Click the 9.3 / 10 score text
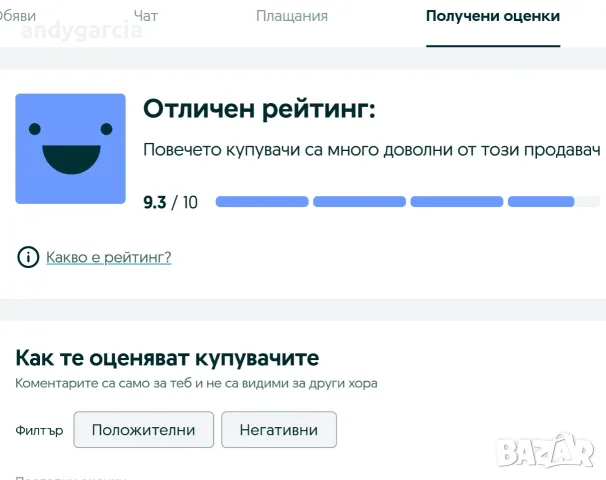Viewport: 606px width, 480px height. pos(170,202)
